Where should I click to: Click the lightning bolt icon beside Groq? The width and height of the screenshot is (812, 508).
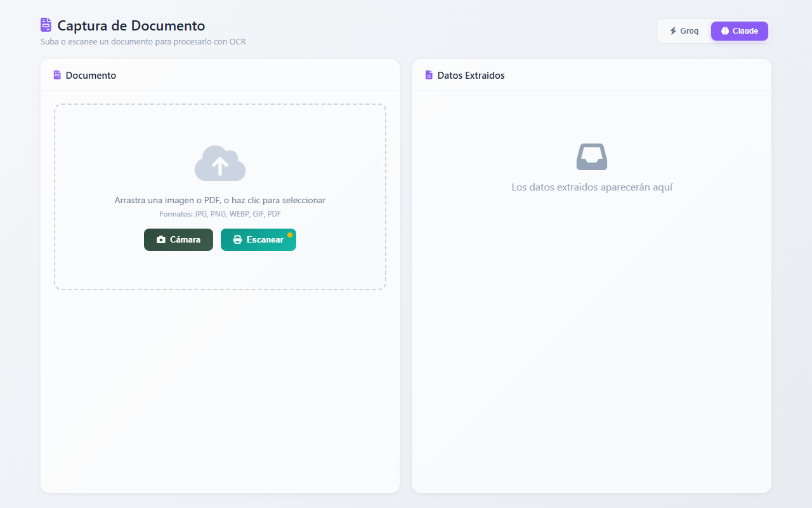(x=673, y=31)
